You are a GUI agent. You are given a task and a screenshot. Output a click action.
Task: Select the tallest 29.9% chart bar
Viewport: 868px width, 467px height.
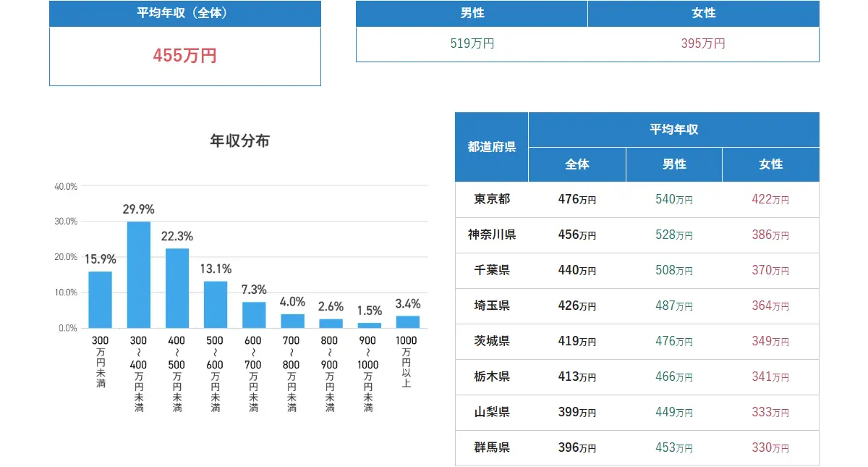click(x=139, y=274)
